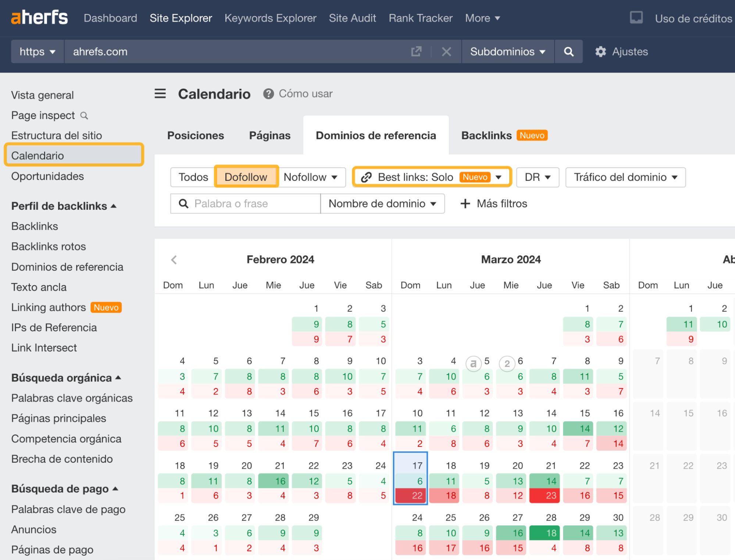
Task: Click the Uso de créditos monitor icon
Action: point(636,17)
